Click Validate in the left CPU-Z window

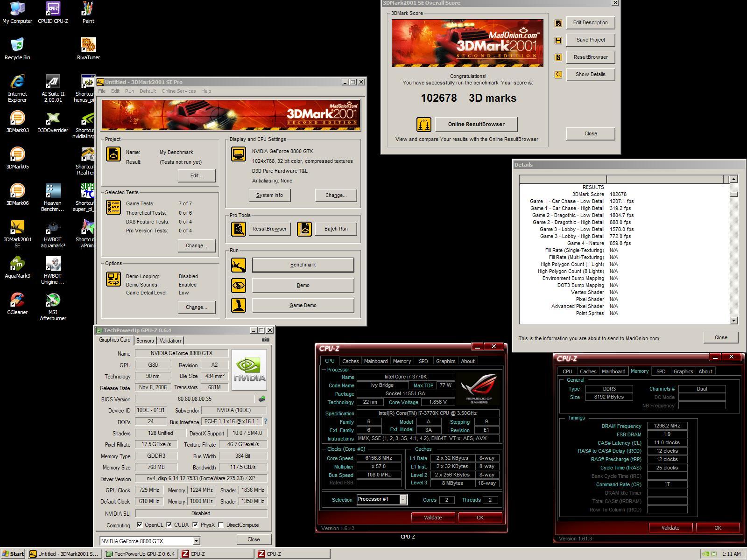(x=433, y=518)
